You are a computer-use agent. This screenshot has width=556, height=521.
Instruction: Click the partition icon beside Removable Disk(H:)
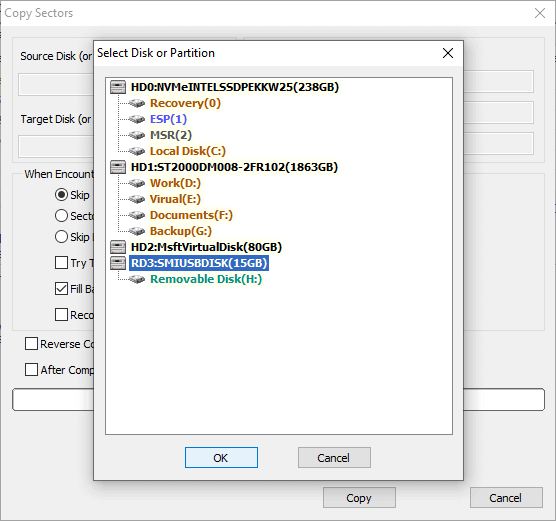pos(137,279)
